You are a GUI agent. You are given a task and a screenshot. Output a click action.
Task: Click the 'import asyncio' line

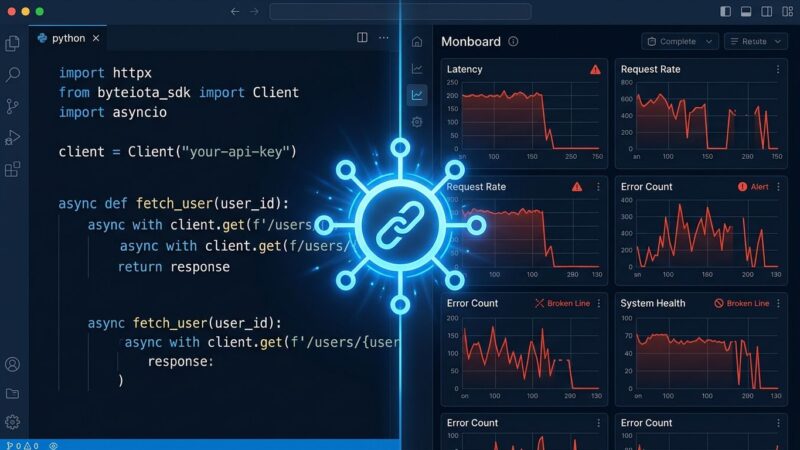[113, 112]
